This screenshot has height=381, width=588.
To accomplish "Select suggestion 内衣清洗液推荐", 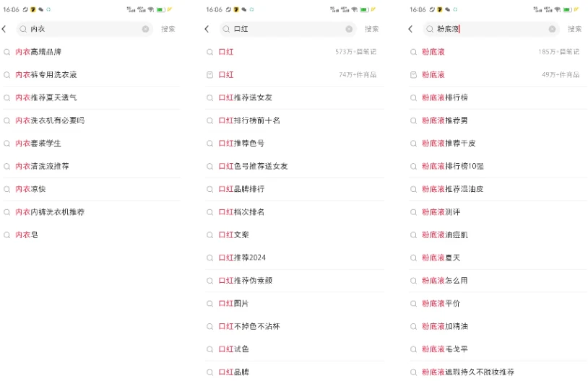I will pyautogui.click(x=42, y=166).
